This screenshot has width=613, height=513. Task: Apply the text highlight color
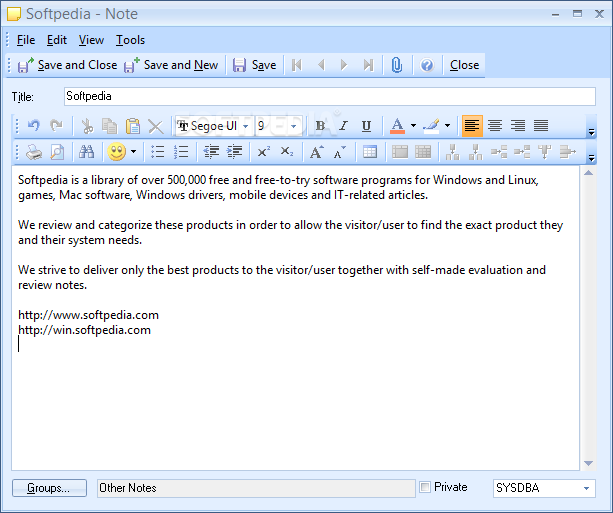(432, 126)
